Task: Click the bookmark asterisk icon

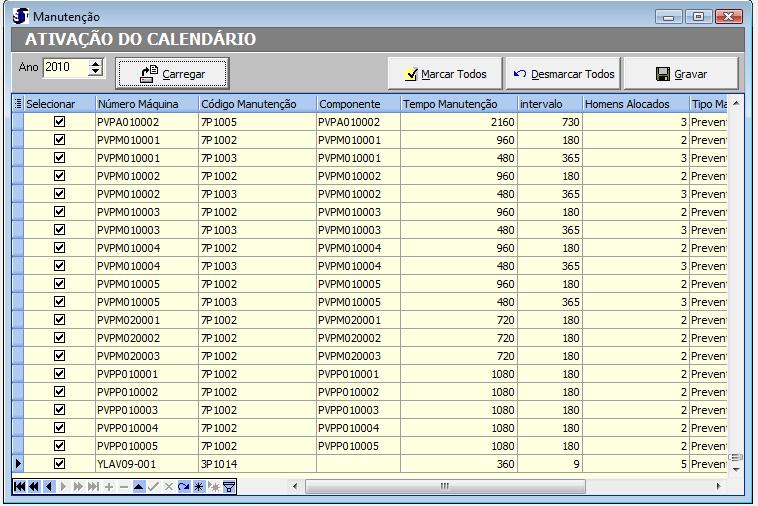Action: 198,487
